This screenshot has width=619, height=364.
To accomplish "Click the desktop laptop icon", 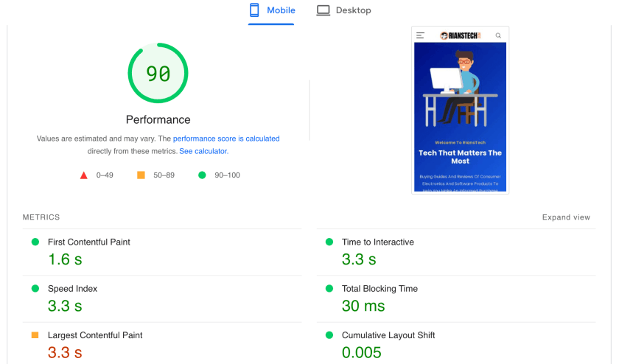I will point(323,10).
